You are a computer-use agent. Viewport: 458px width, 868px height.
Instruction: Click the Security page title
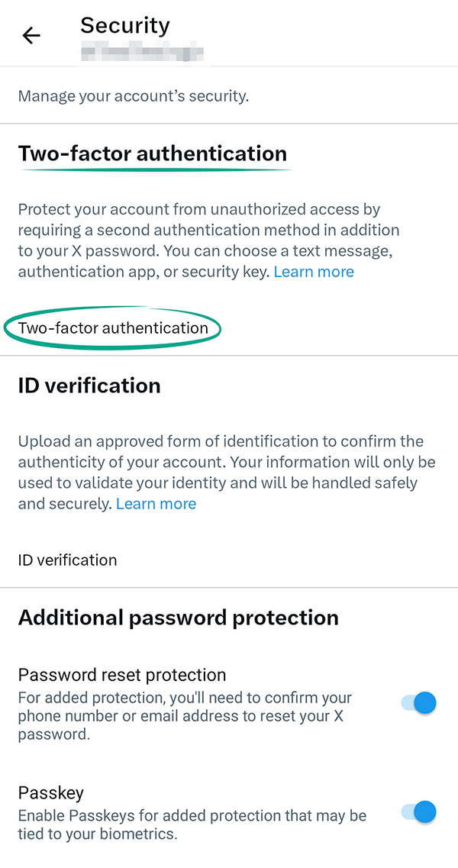point(124,25)
